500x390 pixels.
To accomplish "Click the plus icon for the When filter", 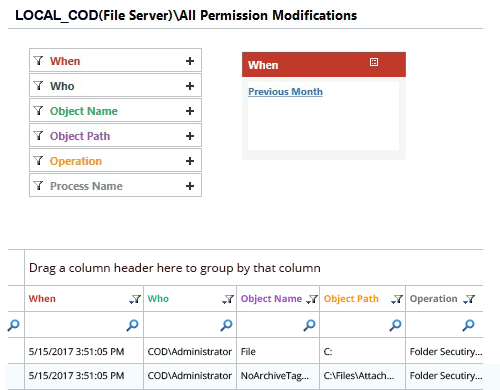I will tap(190, 61).
